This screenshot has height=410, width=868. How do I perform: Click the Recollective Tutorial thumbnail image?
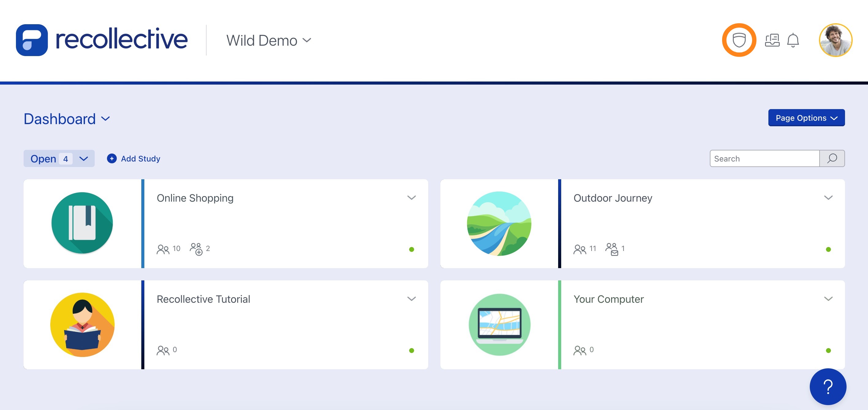tap(82, 325)
